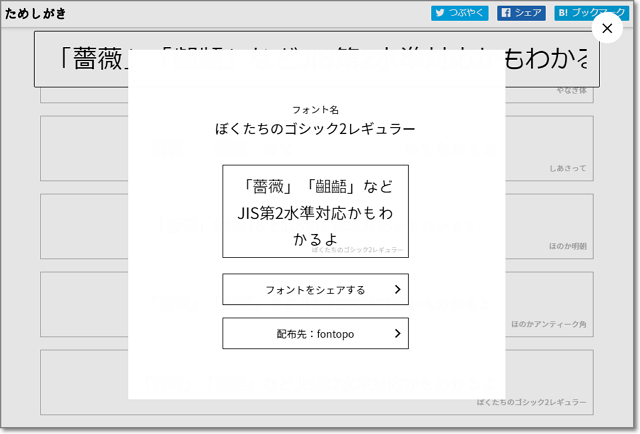Select the font name ぼくたちのゴシック2レギュラー heading

point(315,129)
